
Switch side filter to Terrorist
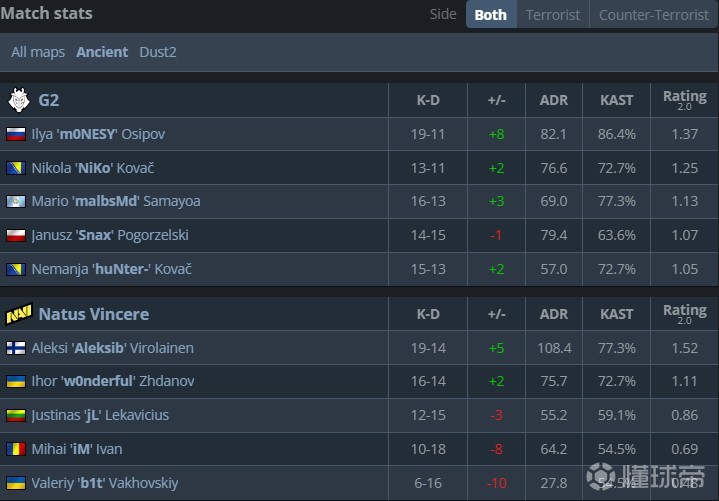point(553,15)
